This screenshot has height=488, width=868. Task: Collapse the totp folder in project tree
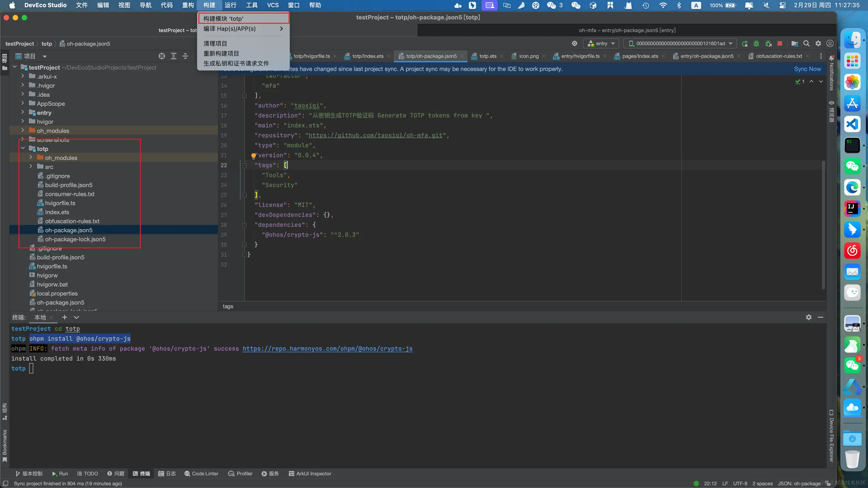pyautogui.click(x=23, y=148)
